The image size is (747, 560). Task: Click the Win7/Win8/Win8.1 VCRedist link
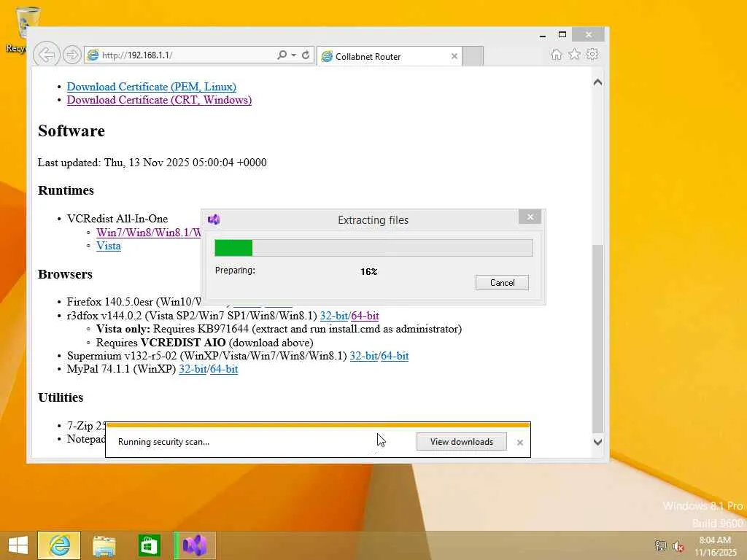click(x=149, y=233)
